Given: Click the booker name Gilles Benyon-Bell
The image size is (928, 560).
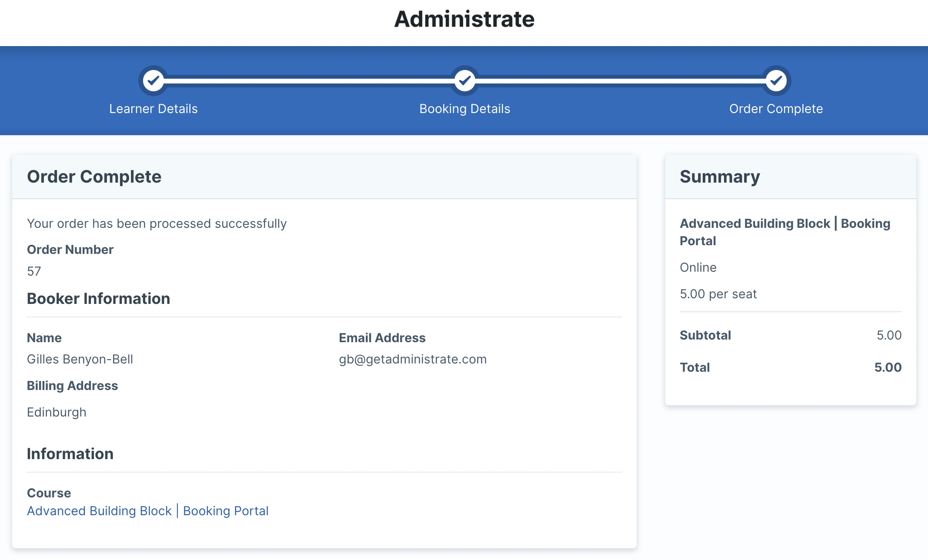Looking at the screenshot, I should coord(80,359).
